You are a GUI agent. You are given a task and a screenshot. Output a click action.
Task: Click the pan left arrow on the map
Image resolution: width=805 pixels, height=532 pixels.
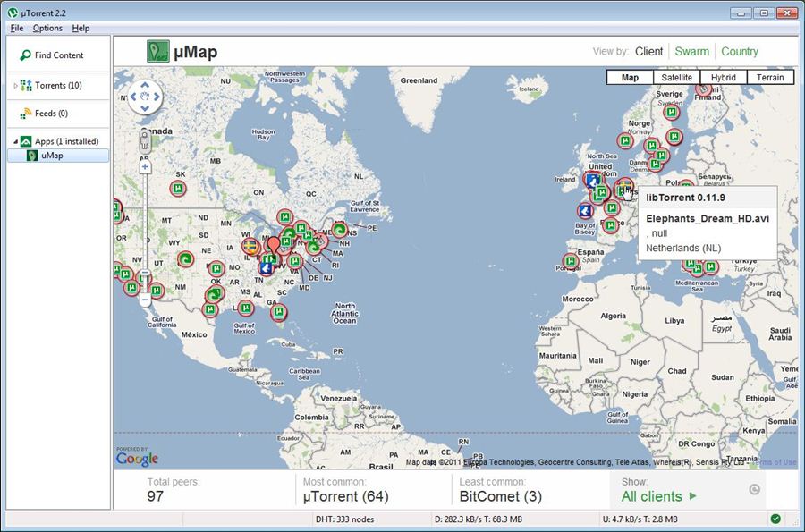133,97
